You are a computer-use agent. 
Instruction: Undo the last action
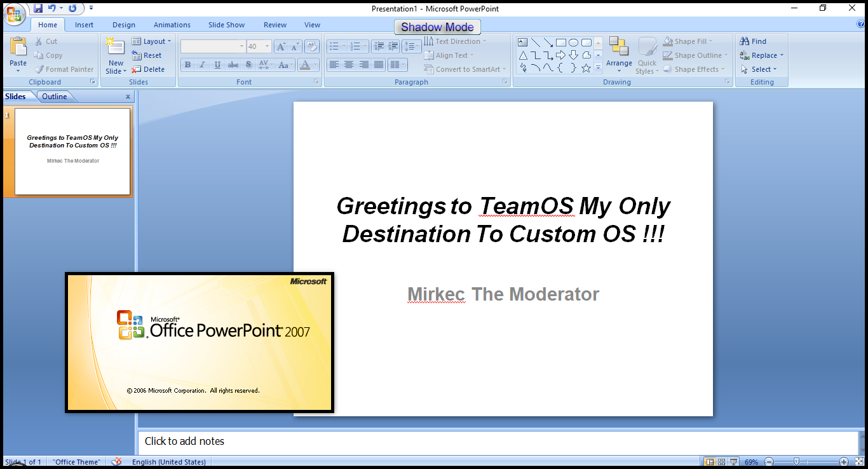click(x=51, y=8)
